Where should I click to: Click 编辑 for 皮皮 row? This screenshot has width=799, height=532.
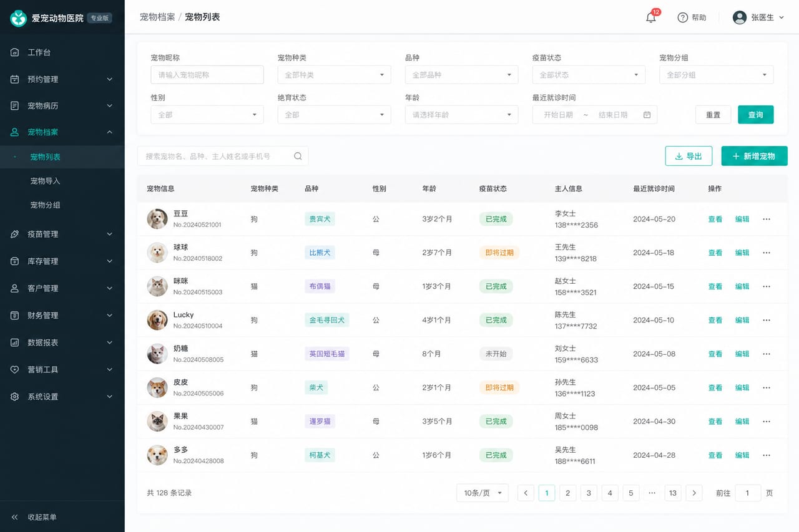(742, 387)
